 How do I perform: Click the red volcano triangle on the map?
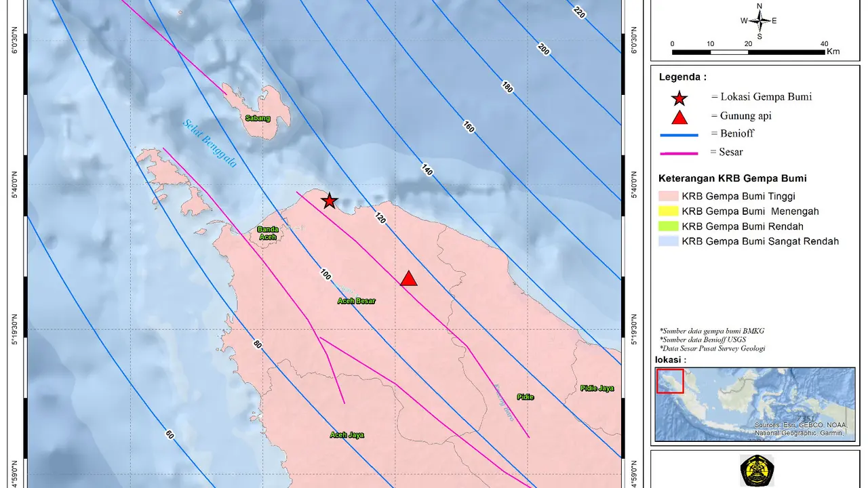click(x=408, y=278)
